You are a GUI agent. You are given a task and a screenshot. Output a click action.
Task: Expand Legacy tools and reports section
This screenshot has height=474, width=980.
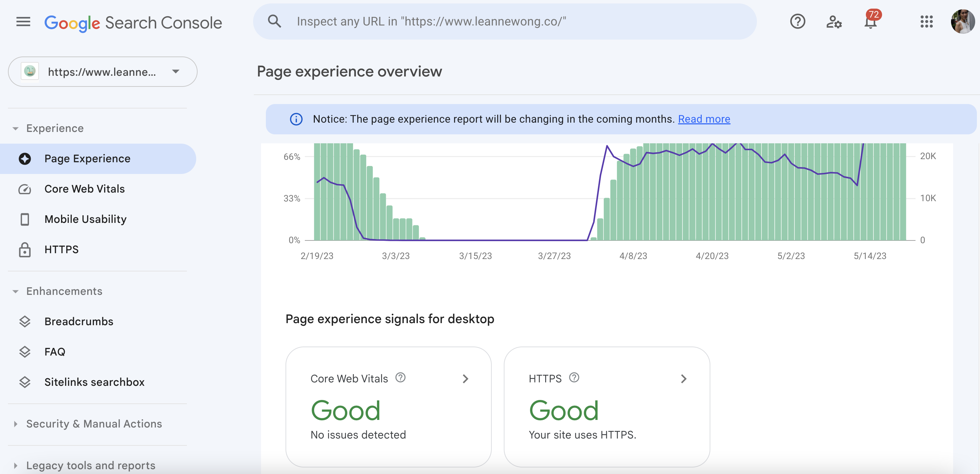tap(16, 465)
